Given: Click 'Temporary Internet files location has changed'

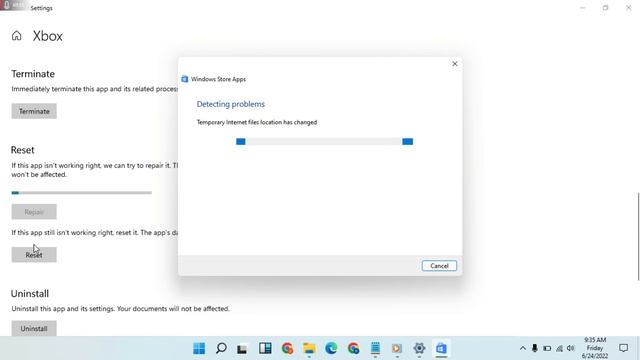Looking at the screenshot, I should point(257,122).
